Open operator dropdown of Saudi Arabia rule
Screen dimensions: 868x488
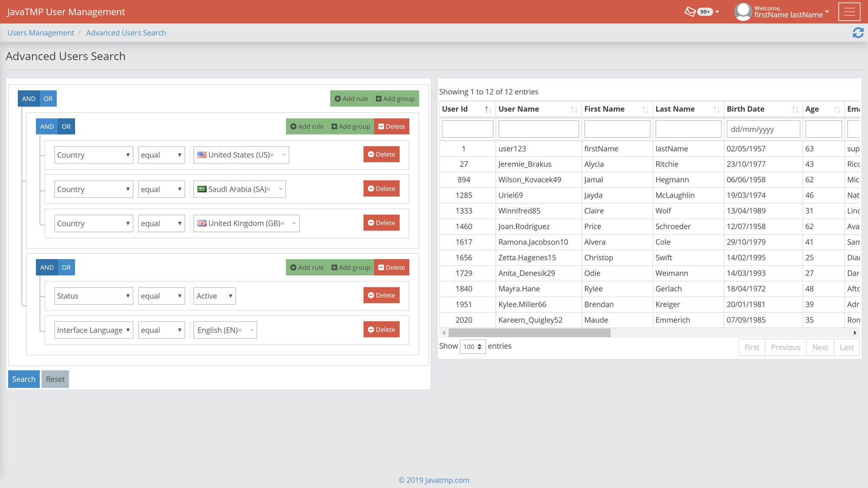click(x=161, y=189)
